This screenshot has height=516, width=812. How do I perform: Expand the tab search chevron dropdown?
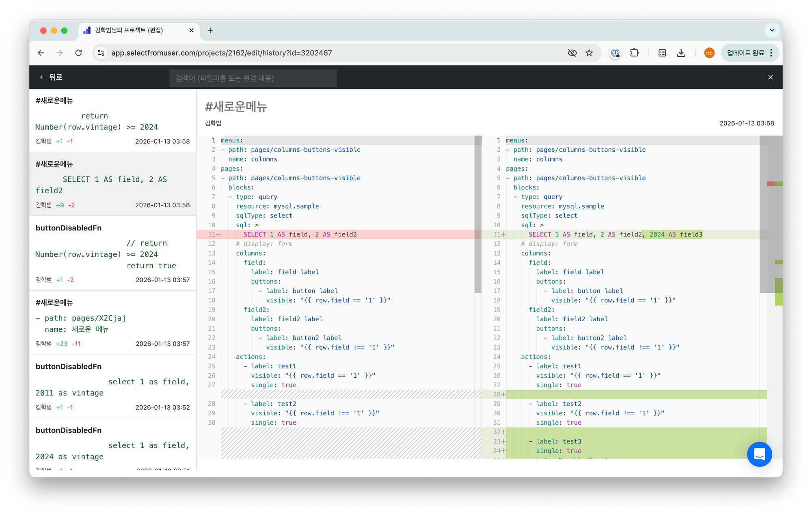coord(772,30)
